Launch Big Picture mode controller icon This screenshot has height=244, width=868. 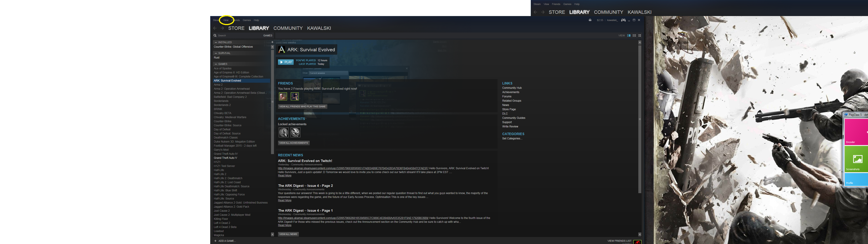click(x=623, y=20)
